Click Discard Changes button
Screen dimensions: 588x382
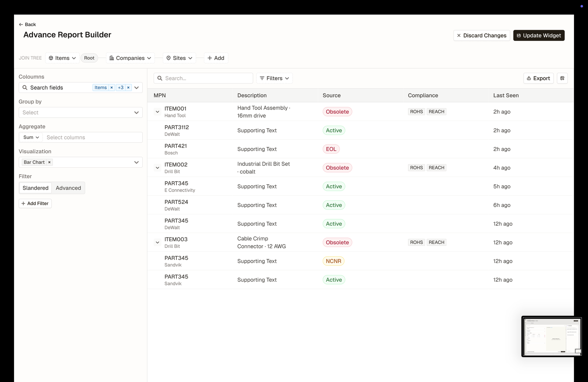pos(481,35)
